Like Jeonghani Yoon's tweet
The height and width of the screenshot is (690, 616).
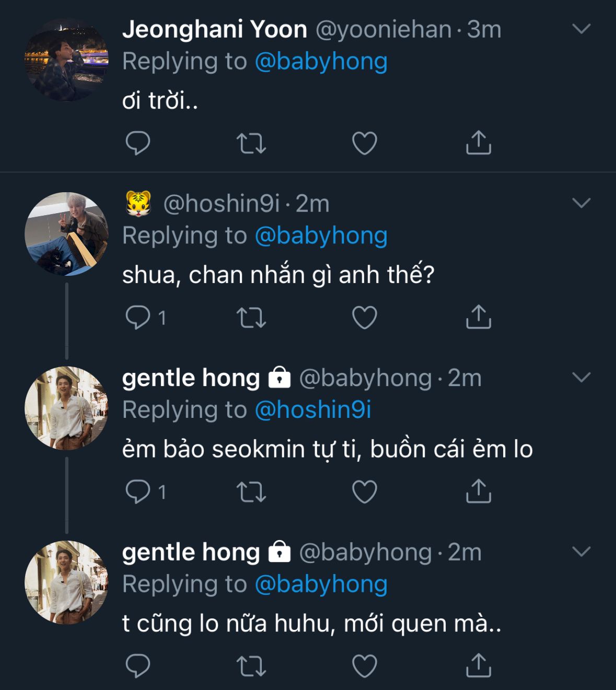point(365,143)
